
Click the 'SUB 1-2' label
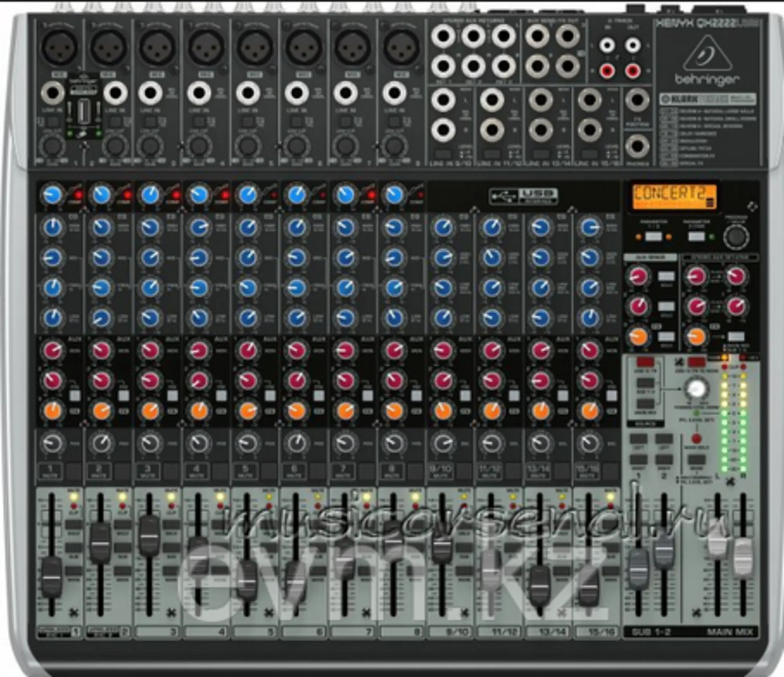651,632
